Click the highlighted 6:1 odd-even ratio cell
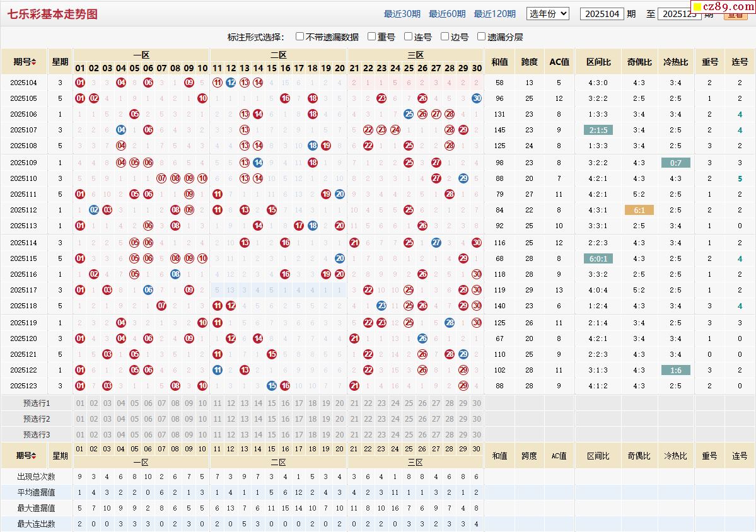This screenshot has width=756, height=532. click(x=639, y=210)
